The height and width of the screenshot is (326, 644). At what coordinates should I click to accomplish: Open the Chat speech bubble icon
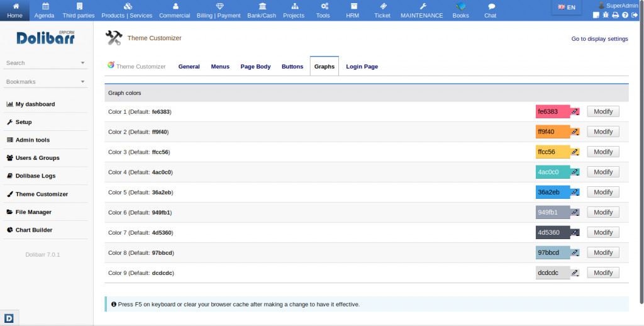[x=491, y=6]
